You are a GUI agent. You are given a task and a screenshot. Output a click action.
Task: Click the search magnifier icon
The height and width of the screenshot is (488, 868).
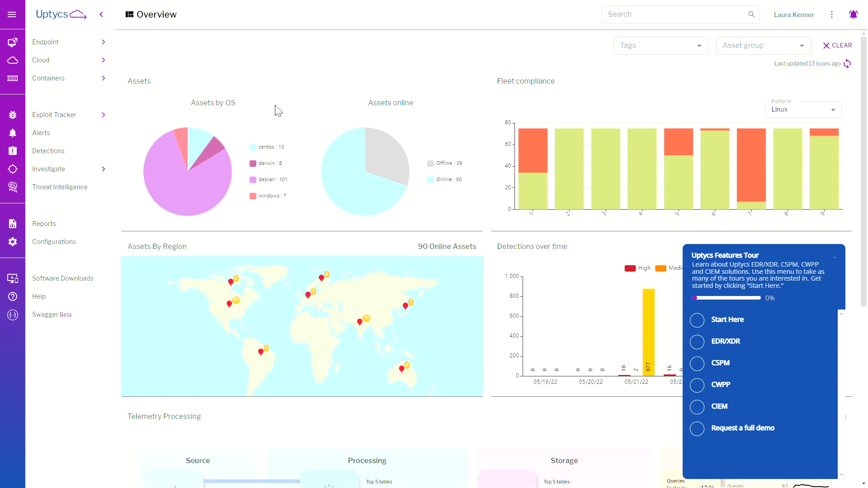point(751,14)
